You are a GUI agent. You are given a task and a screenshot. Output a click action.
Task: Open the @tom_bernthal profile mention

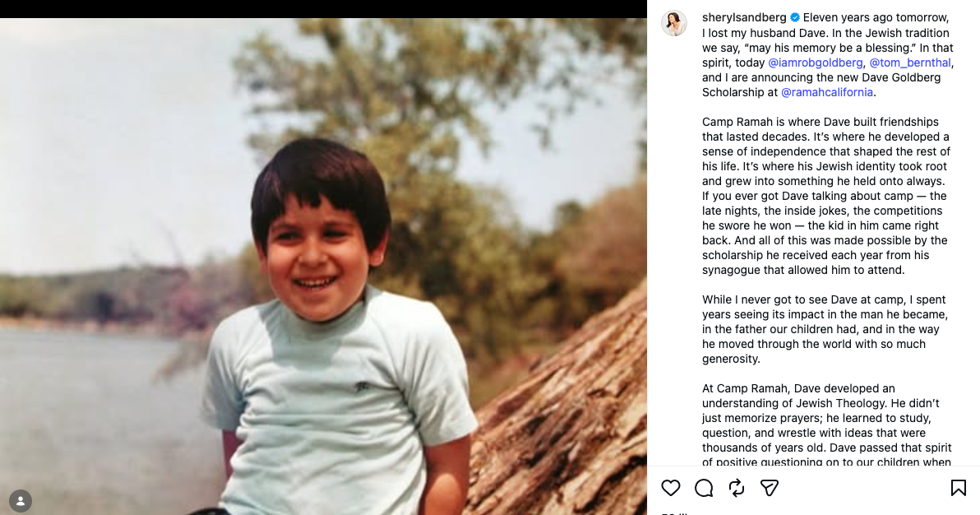[910, 63]
